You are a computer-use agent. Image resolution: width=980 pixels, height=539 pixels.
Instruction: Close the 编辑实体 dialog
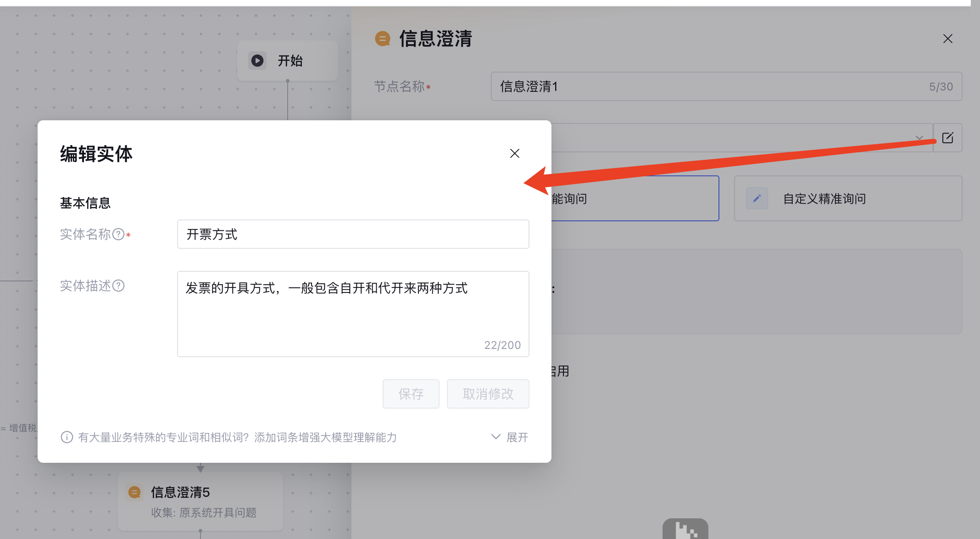tap(515, 153)
